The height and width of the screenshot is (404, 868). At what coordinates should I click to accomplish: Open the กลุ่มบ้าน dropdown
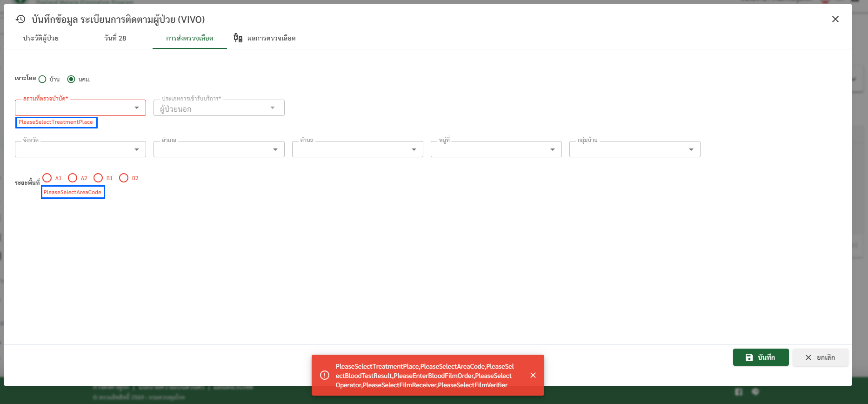(634, 149)
